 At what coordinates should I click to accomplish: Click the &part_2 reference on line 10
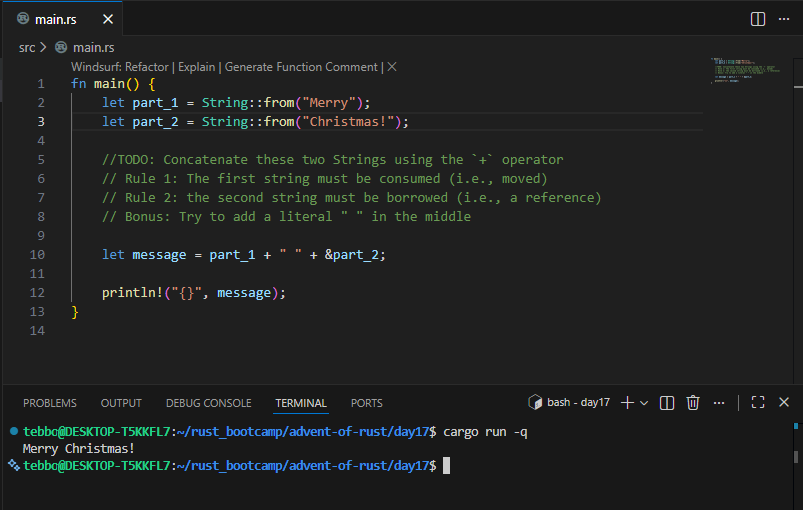(x=354, y=255)
